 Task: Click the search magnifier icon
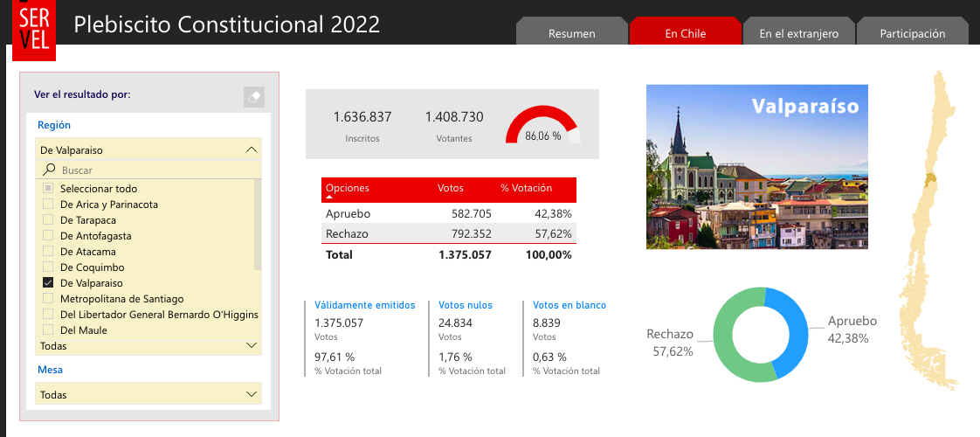coord(50,170)
